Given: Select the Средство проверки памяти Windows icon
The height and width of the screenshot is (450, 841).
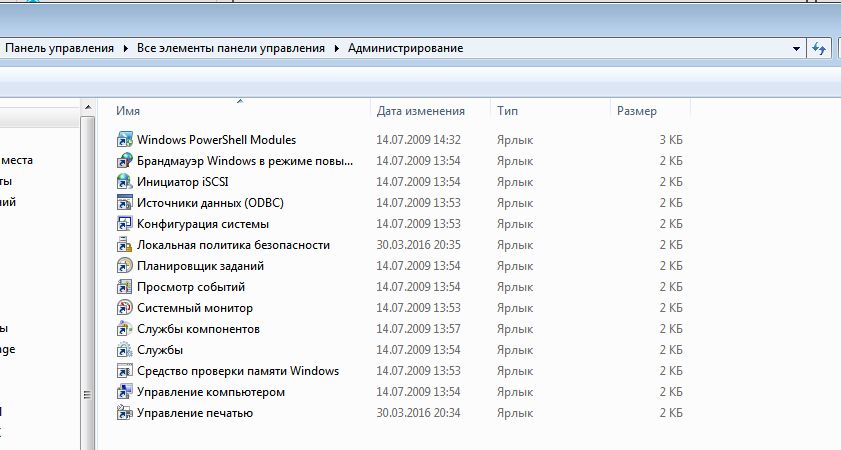Looking at the screenshot, I should [x=124, y=371].
